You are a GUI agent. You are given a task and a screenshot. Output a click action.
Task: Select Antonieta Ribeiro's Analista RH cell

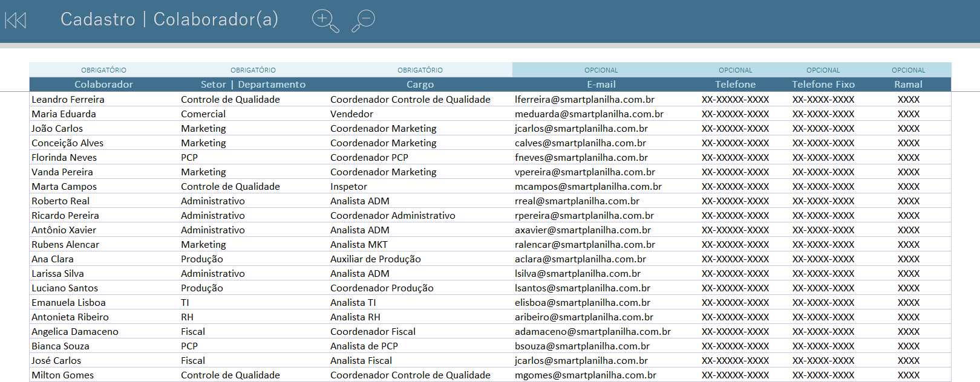tap(355, 317)
